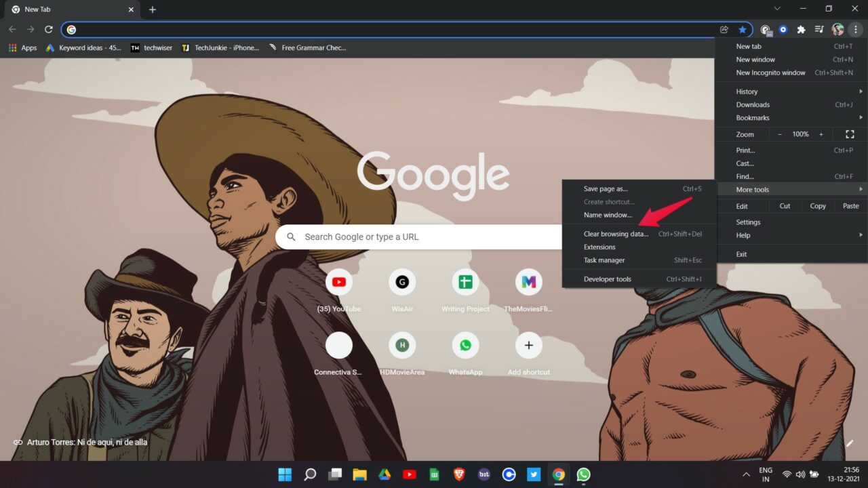868x488 pixels.
Task: Expand the Bookmarks submenu
Action: [791, 118]
